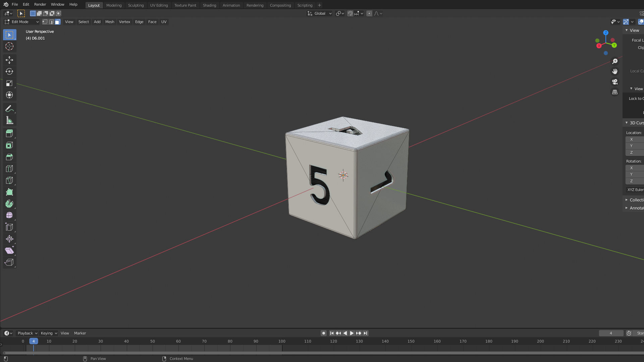The image size is (644, 362).
Task: Switch to the Modeling workspace tab
Action: [x=114, y=5]
